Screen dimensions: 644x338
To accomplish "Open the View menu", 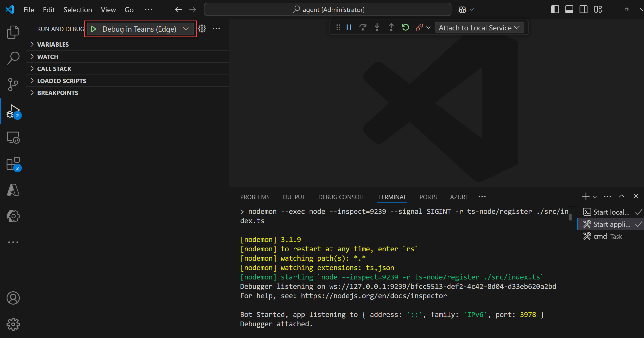I will pos(108,10).
